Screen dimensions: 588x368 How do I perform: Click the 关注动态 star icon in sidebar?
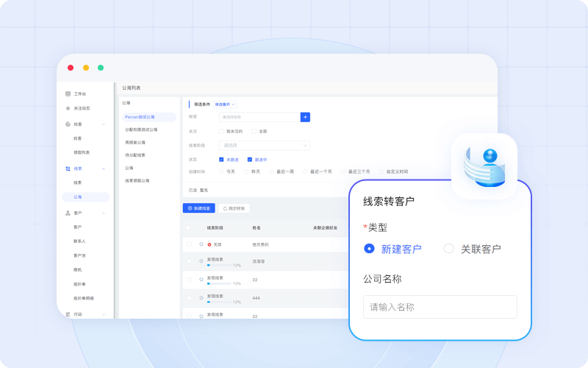pyautogui.click(x=68, y=108)
